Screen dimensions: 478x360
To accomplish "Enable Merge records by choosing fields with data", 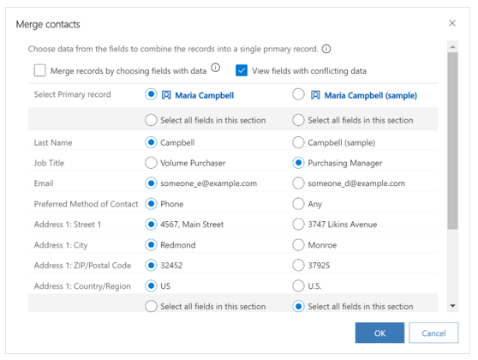I will click(x=40, y=70).
